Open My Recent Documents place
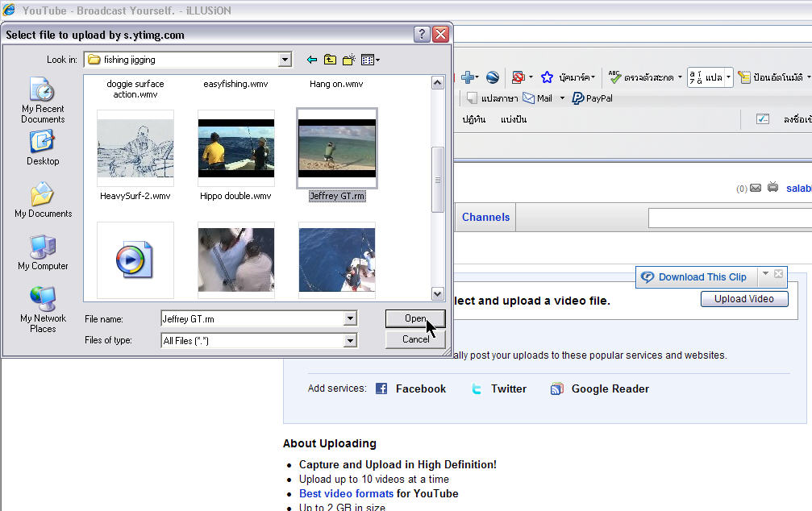Screen dimensions: 812x511 pos(43,101)
